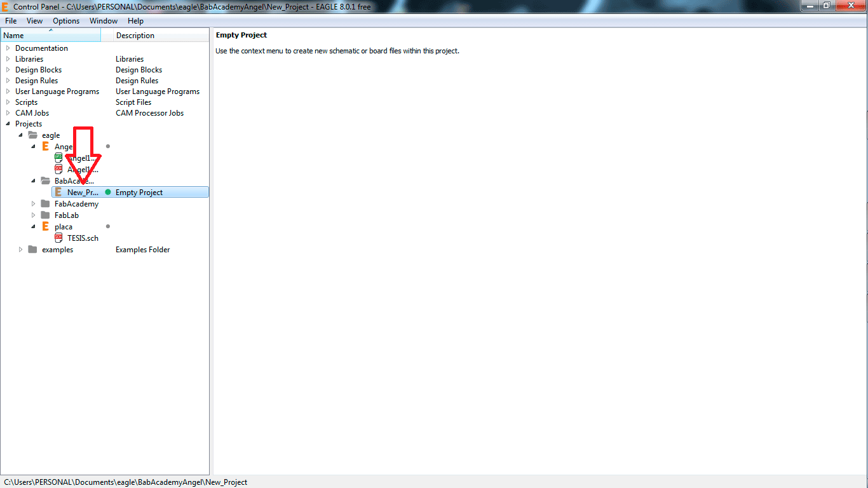Screen dimensions: 868x488
Task: Click the CAM Jobs label
Action: click(x=32, y=113)
